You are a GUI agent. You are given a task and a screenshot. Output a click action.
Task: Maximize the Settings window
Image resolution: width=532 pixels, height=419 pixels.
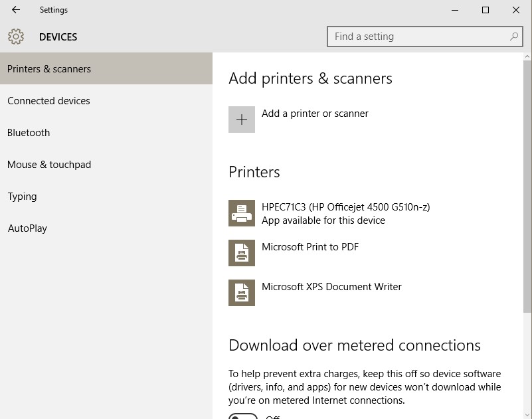click(486, 10)
